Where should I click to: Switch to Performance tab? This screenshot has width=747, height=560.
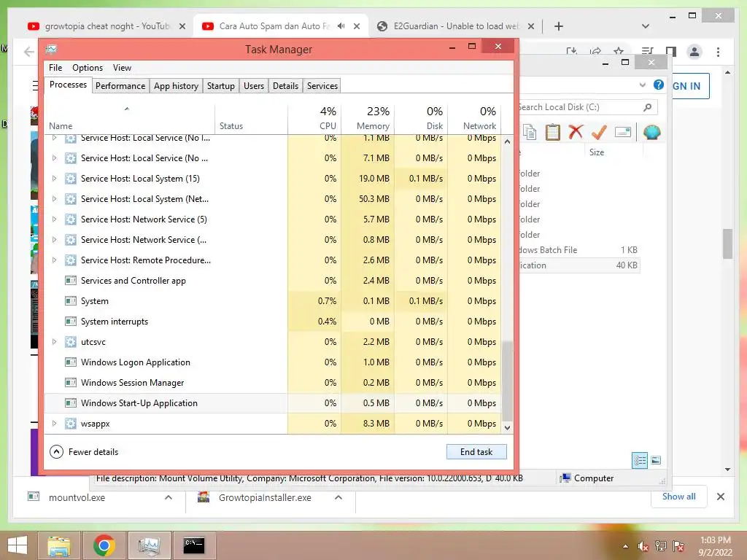pyautogui.click(x=120, y=86)
